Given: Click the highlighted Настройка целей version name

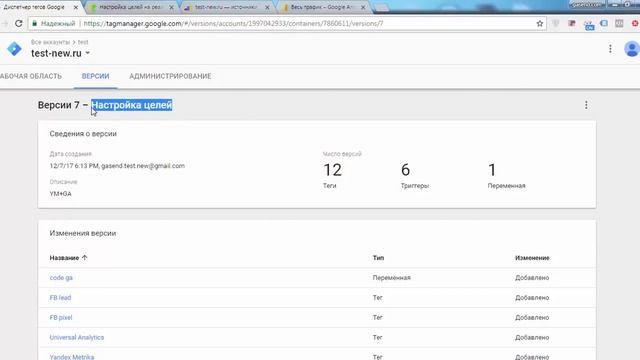Looking at the screenshot, I should pyautogui.click(x=131, y=105).
